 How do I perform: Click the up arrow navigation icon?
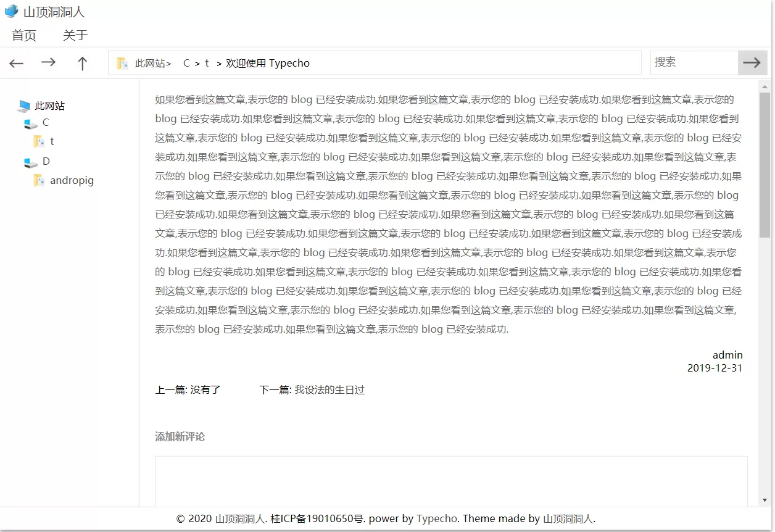[82, 63]
